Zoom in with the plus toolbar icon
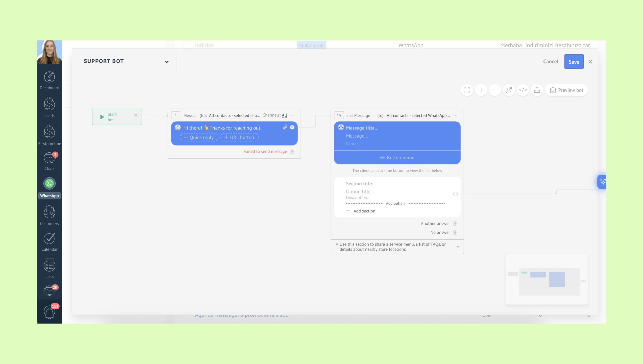Image resolution: width=643 pixels, height=364 pixels. click(x=481, y=90)
